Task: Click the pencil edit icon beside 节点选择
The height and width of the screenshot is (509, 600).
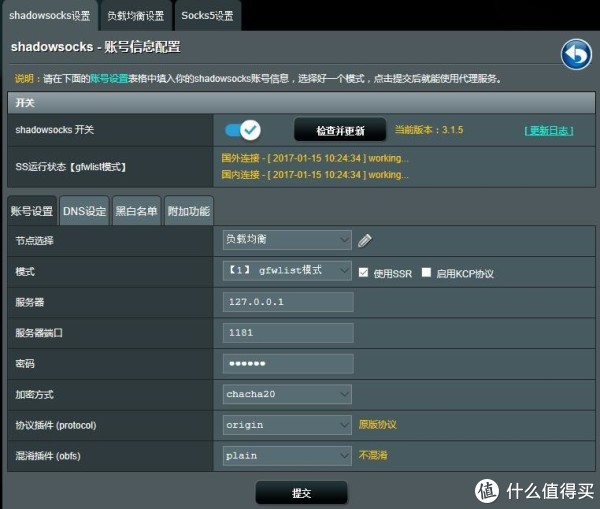Action: (365, 240)
